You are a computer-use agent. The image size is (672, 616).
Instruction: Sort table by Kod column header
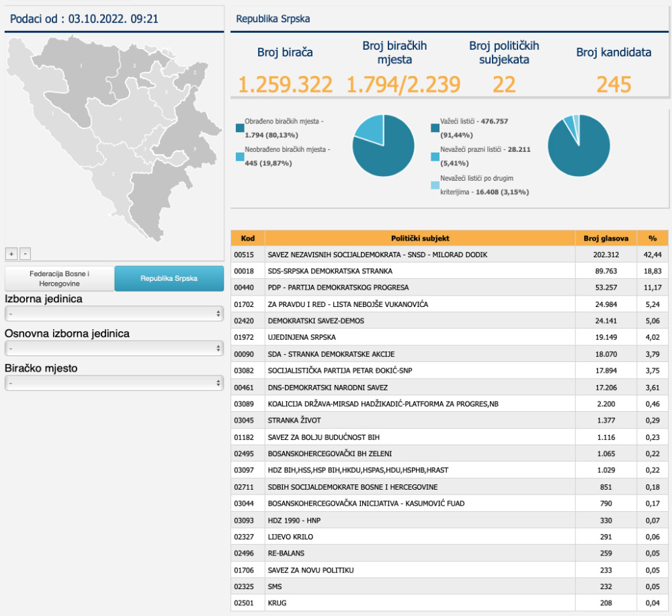click(x=248, y=238)
